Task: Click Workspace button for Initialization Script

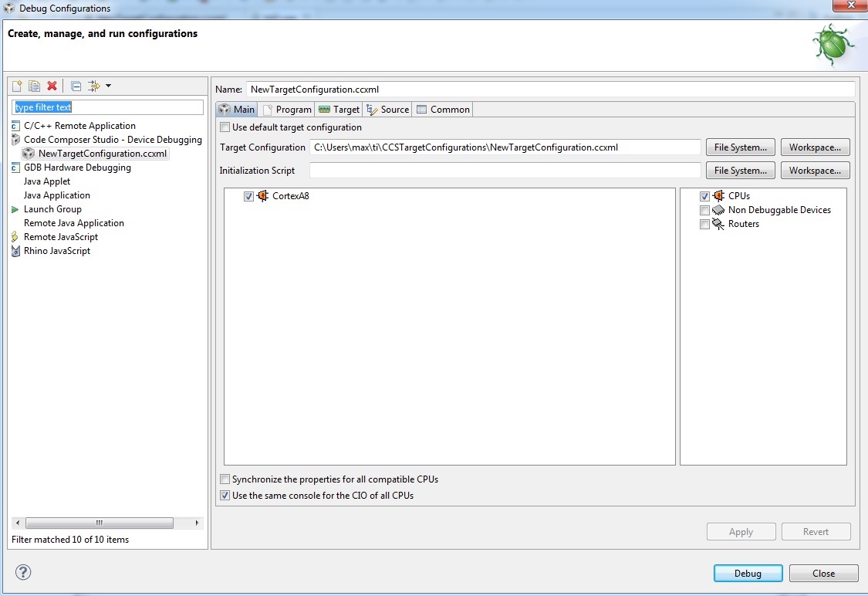Action: pos(815,171)
